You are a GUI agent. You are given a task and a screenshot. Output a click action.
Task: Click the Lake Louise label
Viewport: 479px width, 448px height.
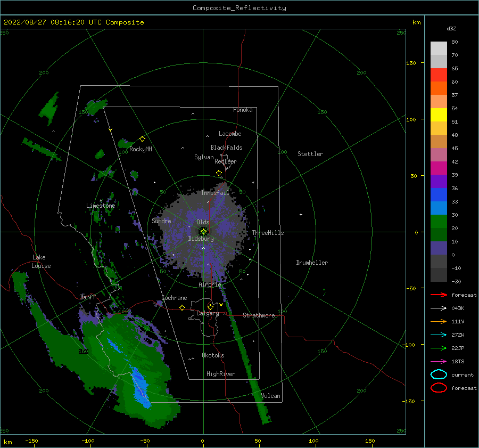pyautogui.click(x=41, y=262)
